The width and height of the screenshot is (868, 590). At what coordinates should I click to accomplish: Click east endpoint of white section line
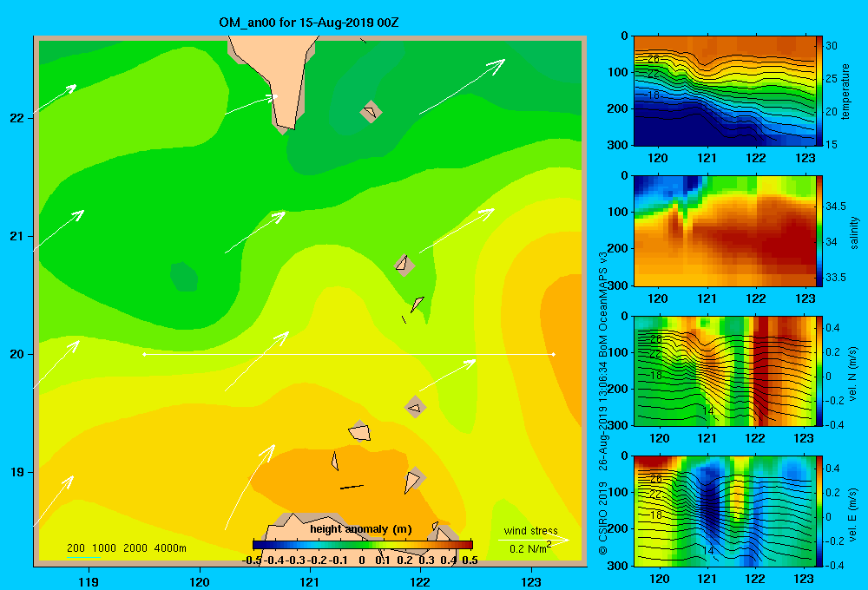pyautogui.click(x=554, y=354)
